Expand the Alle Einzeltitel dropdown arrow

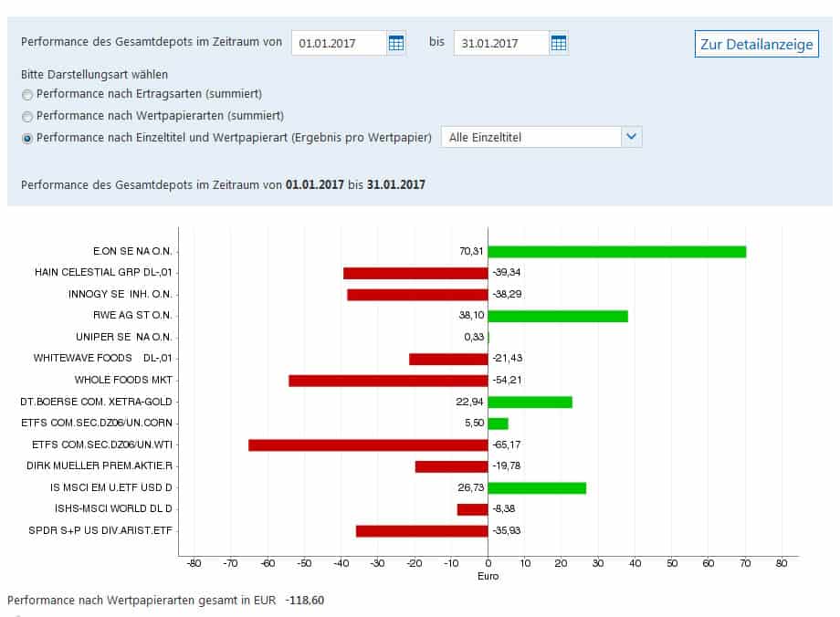pos(632,137)
